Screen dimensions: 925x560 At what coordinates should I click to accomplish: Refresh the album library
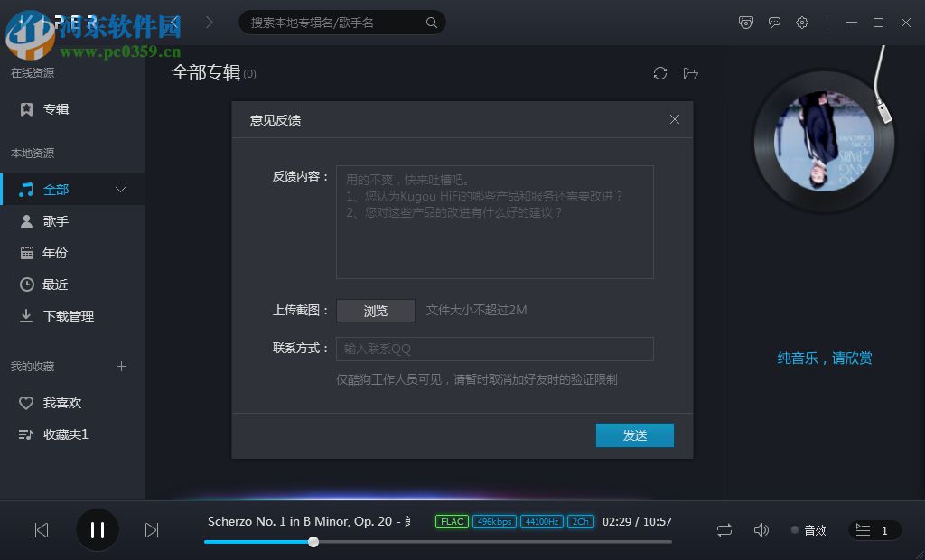(x=659, y=73)
